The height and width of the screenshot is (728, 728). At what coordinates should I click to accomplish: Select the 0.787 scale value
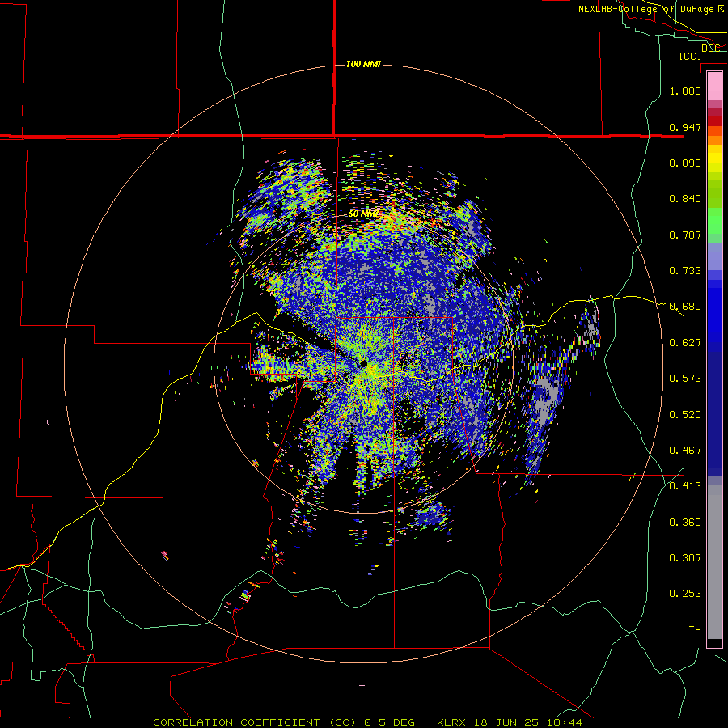point(685,235)
